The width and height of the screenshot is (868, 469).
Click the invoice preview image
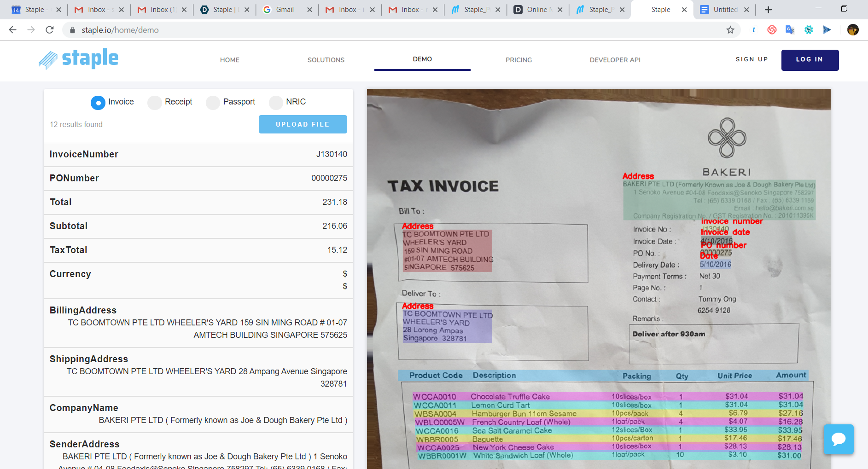(599, 279)
